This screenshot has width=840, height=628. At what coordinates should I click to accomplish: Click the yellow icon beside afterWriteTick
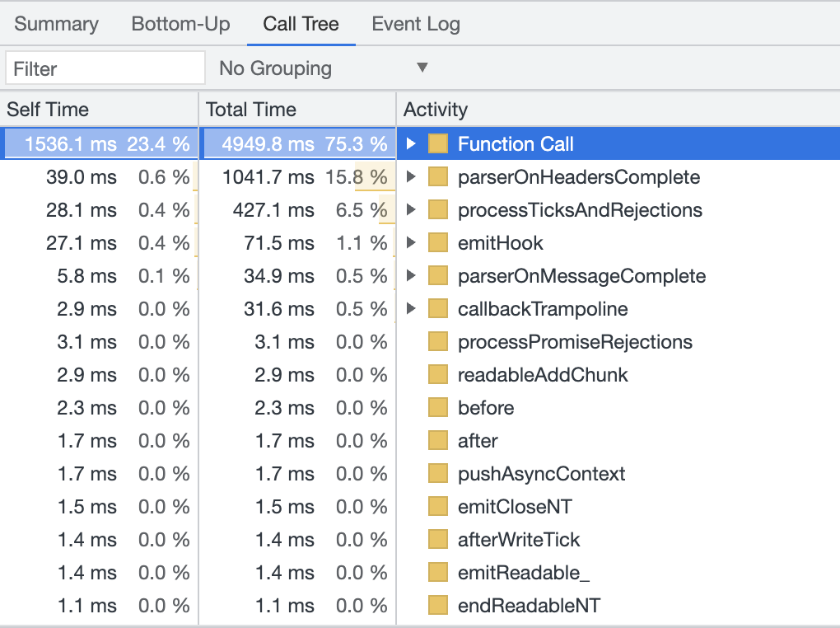(438, 540)
